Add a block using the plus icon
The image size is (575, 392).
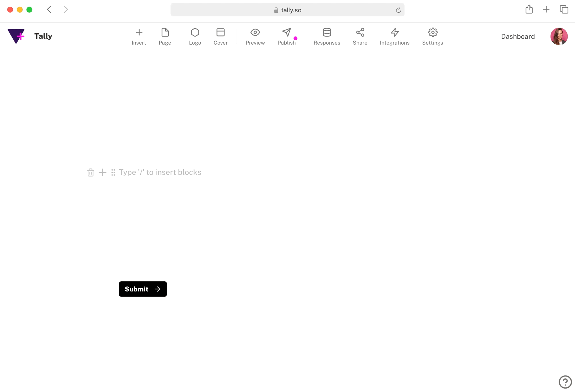click(102, 172)
